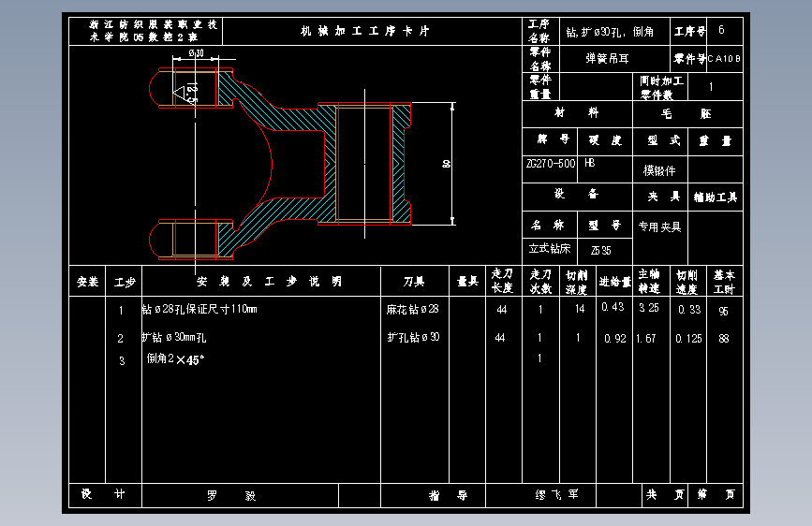The image size is (812, 526).
Task: Select the fixture text '专用夹具'
Action: (659, 226)
